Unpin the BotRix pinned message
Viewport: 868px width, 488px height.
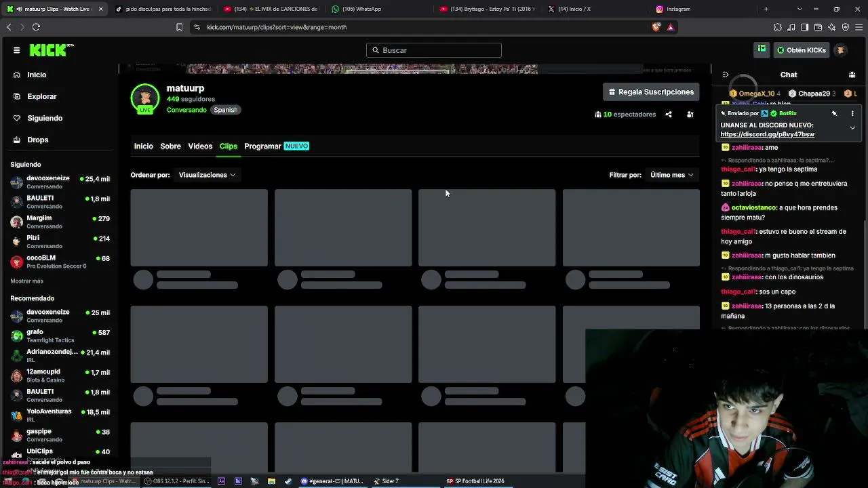(x=835, y=113)
